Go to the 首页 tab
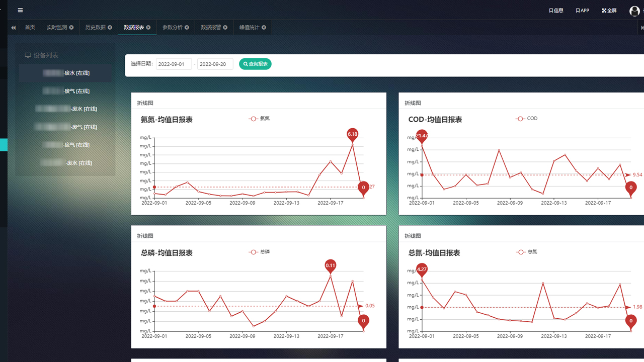The height and width of the screenshot is (362, 644). click(x=30, y=28)
